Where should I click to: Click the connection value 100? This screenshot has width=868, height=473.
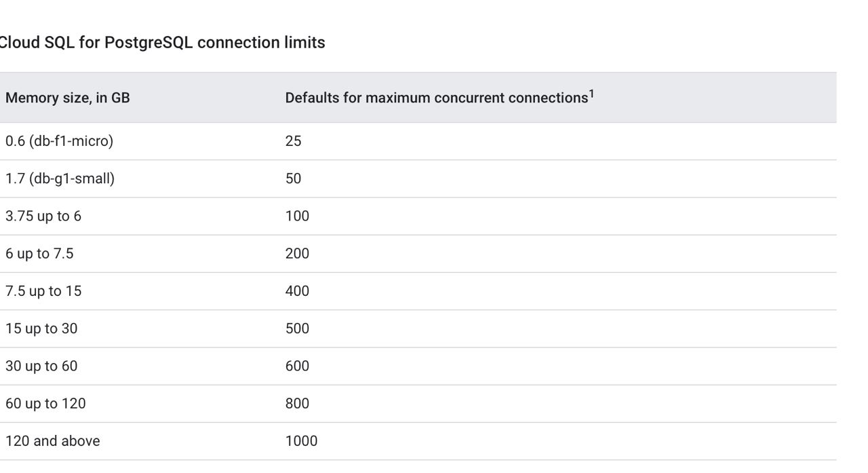297,216
